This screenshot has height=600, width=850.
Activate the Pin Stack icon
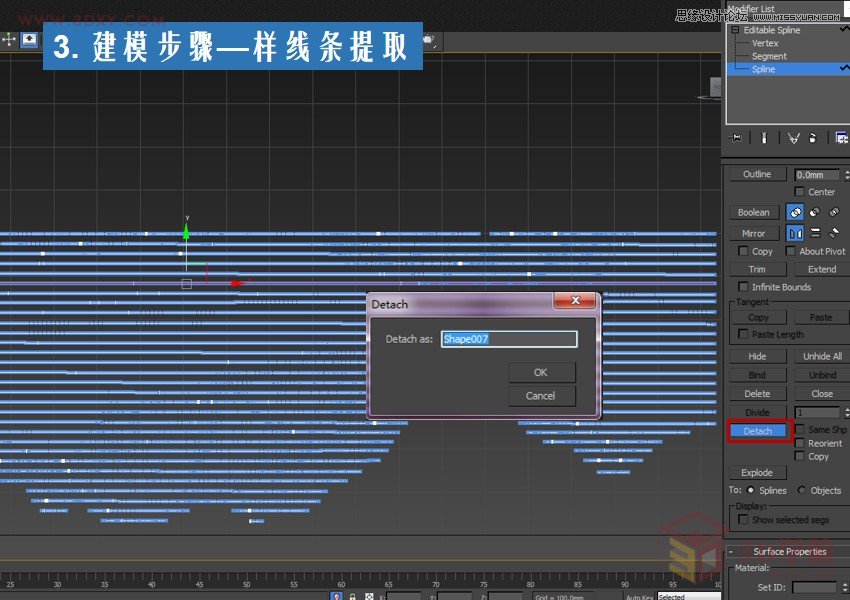pyautogui.click(x=736, y=137)
